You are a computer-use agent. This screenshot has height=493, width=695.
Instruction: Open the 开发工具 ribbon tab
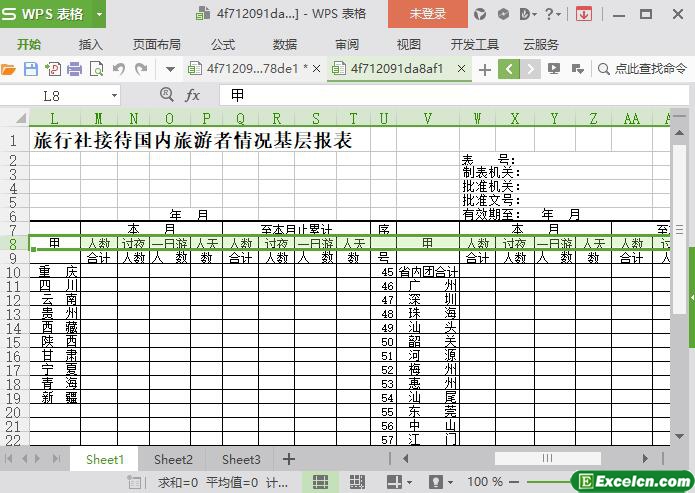pyautogui.click(x=475, y=44)
